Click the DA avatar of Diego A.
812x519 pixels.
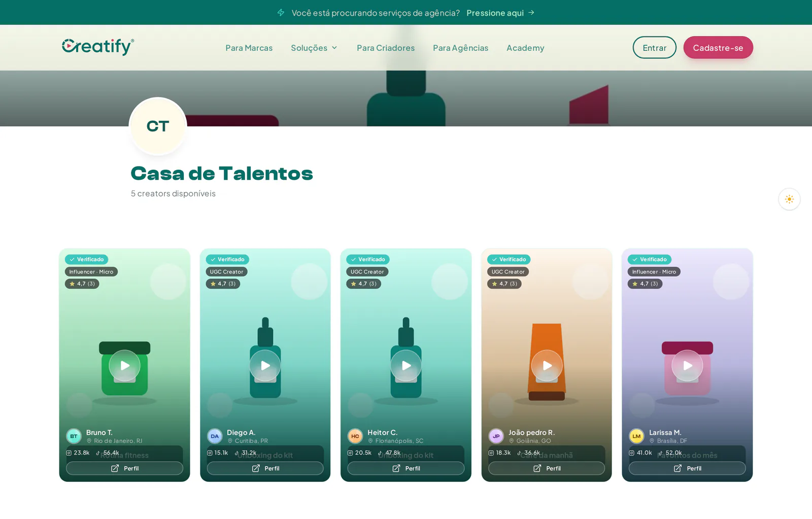tap(215, 436)
